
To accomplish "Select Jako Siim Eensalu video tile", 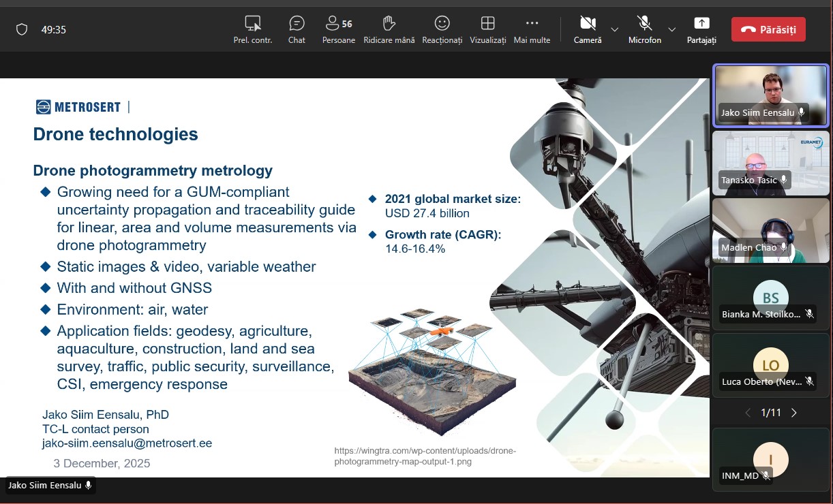I will coord(770,95).
